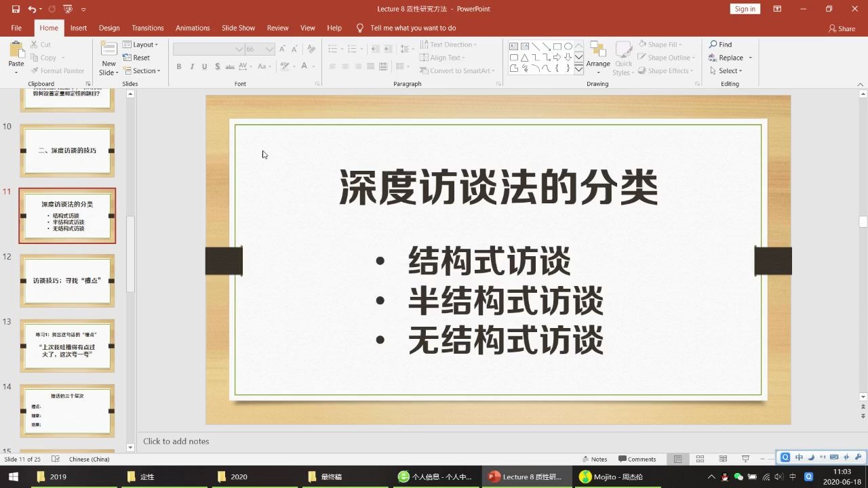The image size is (868, 488).
Task: Clear all formatting eraser icon
Action: click(x=311, y=49)
